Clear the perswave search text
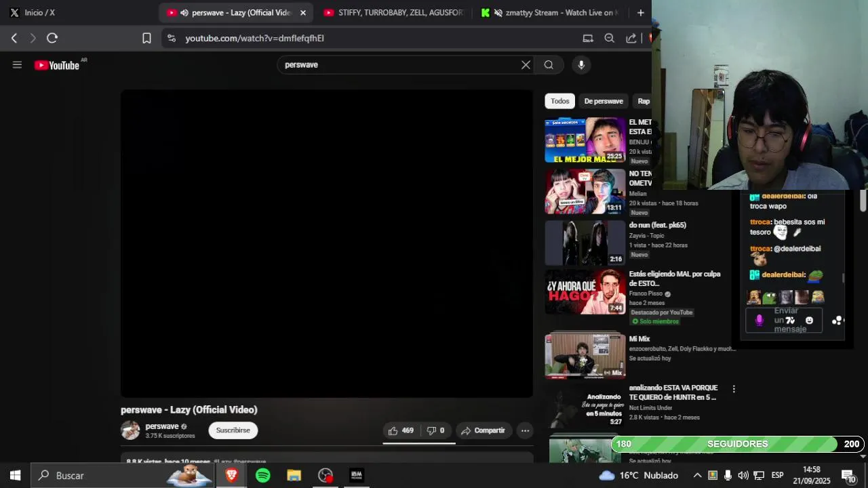The width and height of the screenshot is (868, 488). [x=526, y=65]
